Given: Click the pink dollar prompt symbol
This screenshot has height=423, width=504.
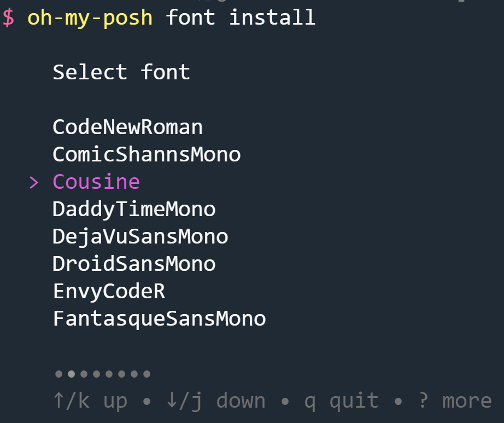Looking at the screenshot, I should [x=8, y=18].
